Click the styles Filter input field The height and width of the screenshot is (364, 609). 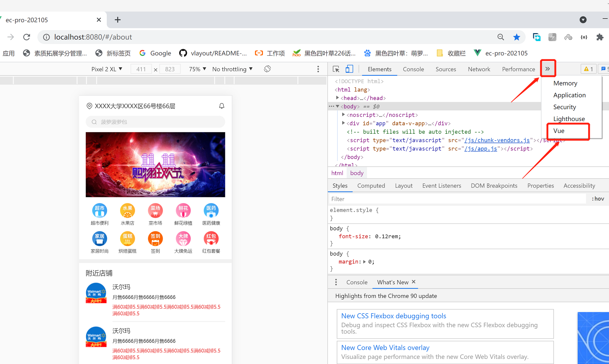coord(456,199)
